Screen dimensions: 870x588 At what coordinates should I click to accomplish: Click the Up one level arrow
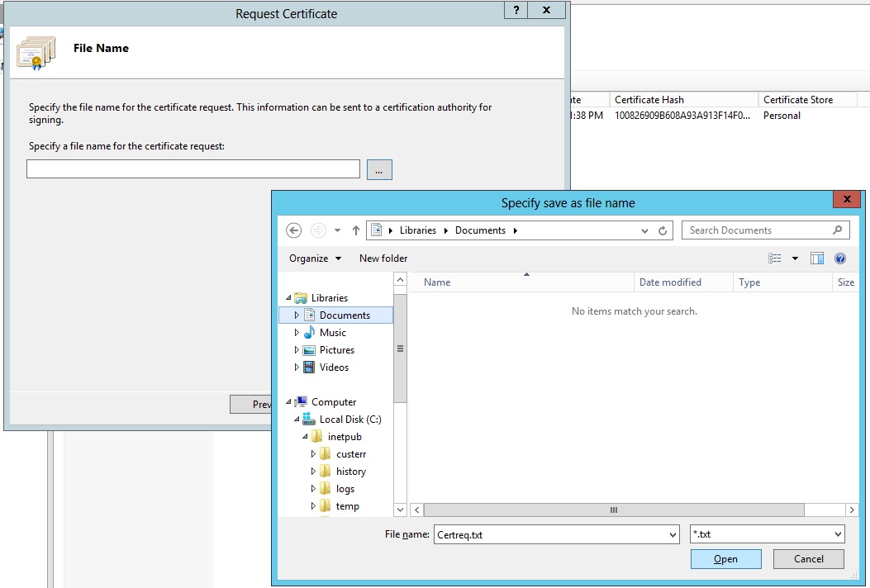(356, 230)
